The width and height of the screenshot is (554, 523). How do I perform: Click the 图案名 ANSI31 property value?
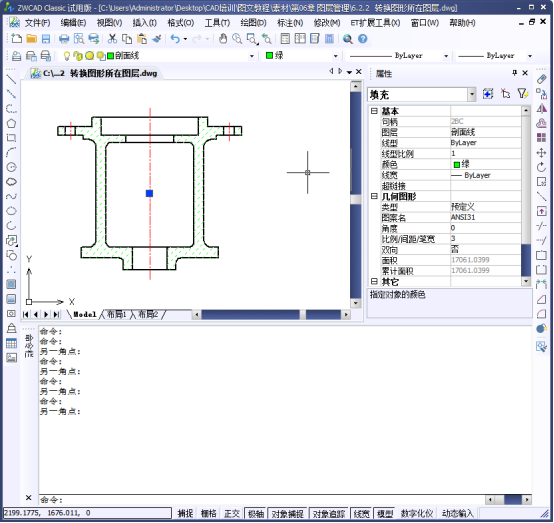click(485, 217)
